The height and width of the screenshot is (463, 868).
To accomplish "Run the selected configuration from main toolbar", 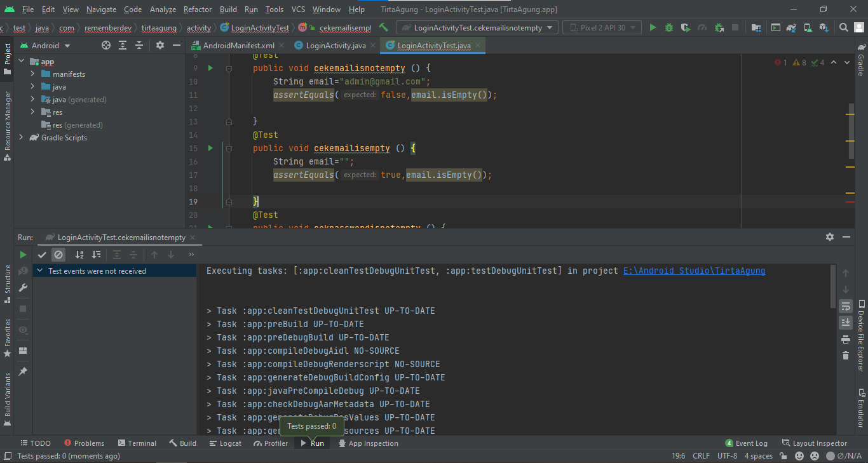I will (x=653, y=28).
